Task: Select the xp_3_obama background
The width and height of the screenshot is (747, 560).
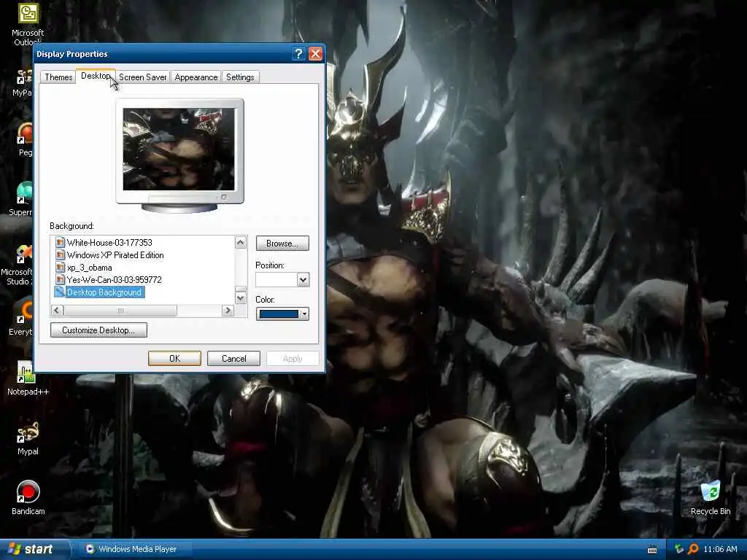Action: (90, 267)
